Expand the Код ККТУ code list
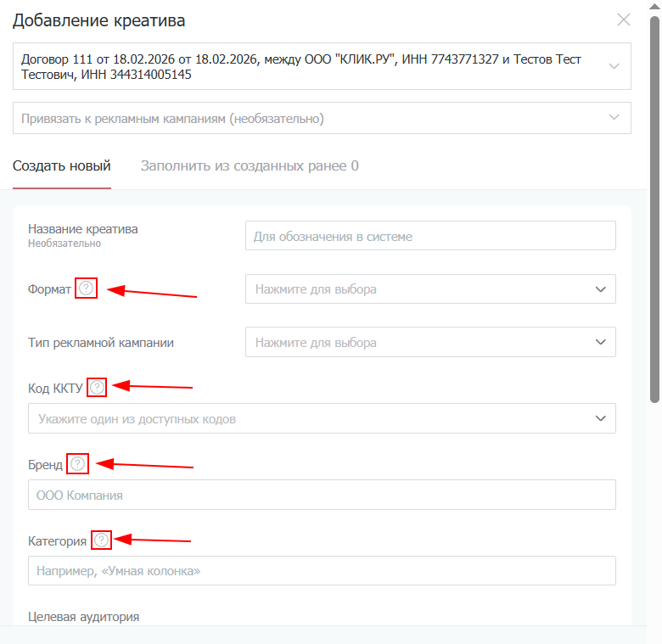Image resolution: width=662 pixels, height=644 pixels. point(322,418)
